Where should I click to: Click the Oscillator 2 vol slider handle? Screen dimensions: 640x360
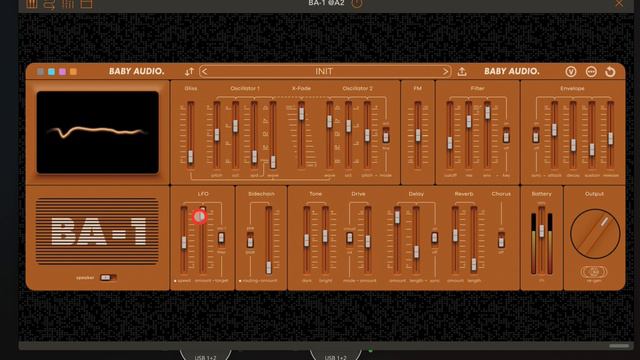pyautogui.click(x=348, y=126)
